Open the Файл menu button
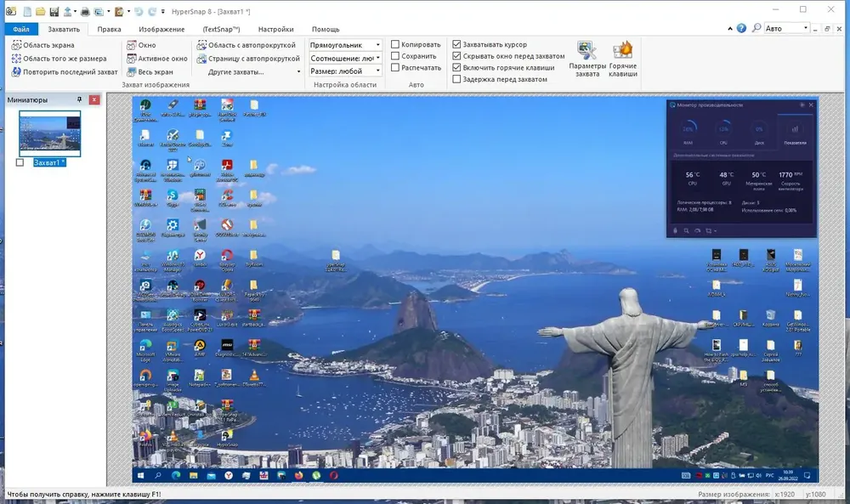The width and height of the screenshot is (850, 504). [x=21, y=29]
